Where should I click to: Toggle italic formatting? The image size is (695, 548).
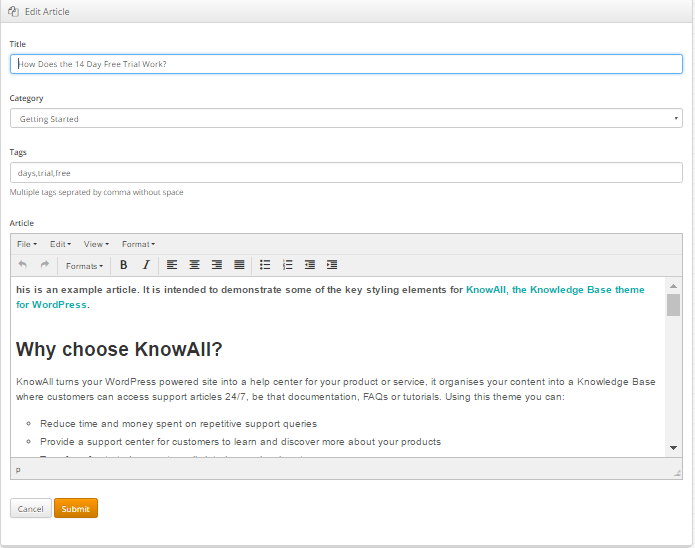146,265
